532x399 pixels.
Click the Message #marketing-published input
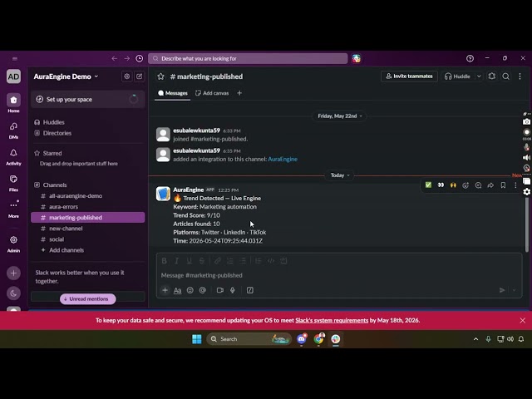click(x=339, y=275)
